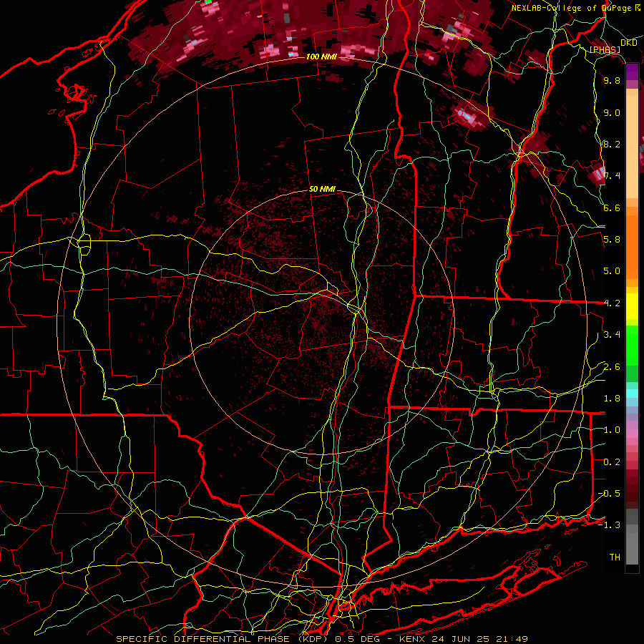This screenshot has width=644, height=644.
Task: Click the 1.0 value on the color scale
Action: click(x=612, y=430)
